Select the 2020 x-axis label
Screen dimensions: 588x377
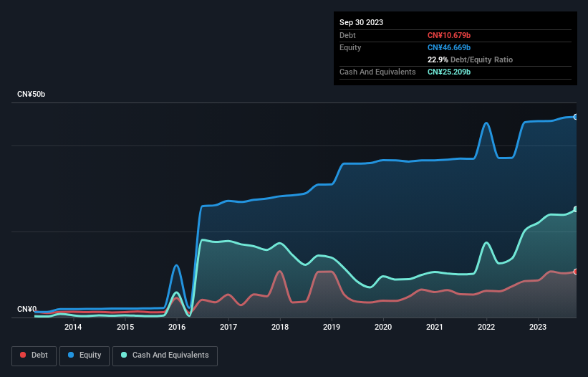[383, 327]
